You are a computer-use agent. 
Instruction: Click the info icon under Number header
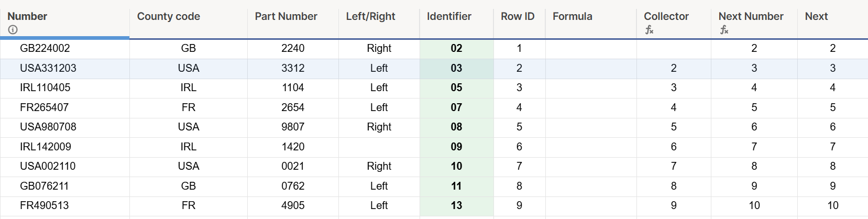(13, 30)
